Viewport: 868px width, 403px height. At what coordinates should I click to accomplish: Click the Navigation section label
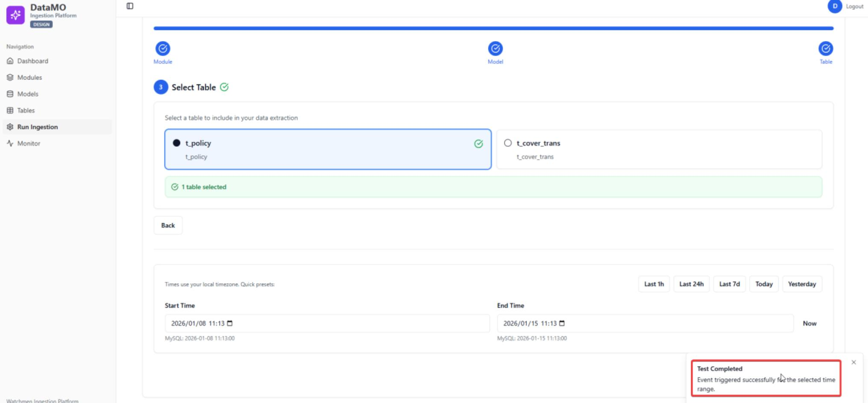tap(20, 47)
